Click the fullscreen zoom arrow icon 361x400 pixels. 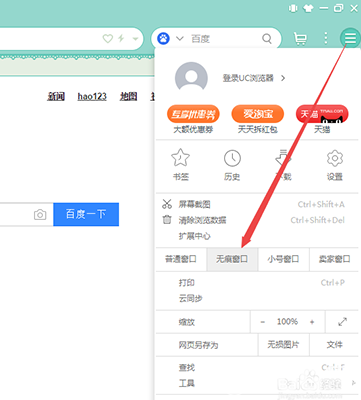[342, 322]
